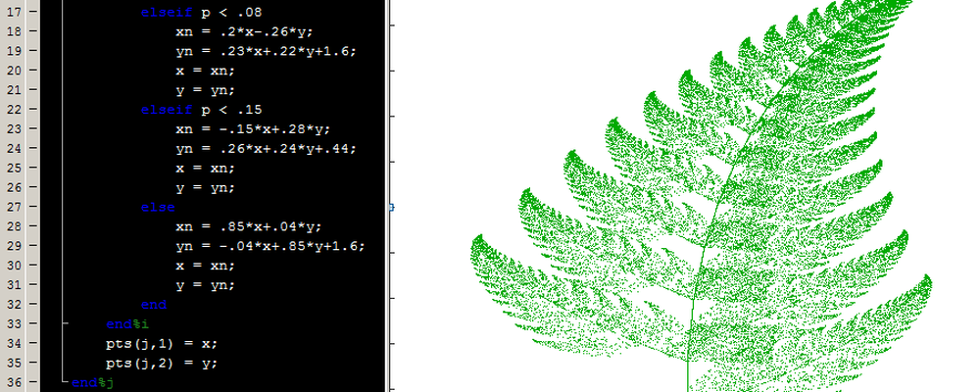
Task: Set breakpoint dash beside line 36
Action: click(32, 382)
